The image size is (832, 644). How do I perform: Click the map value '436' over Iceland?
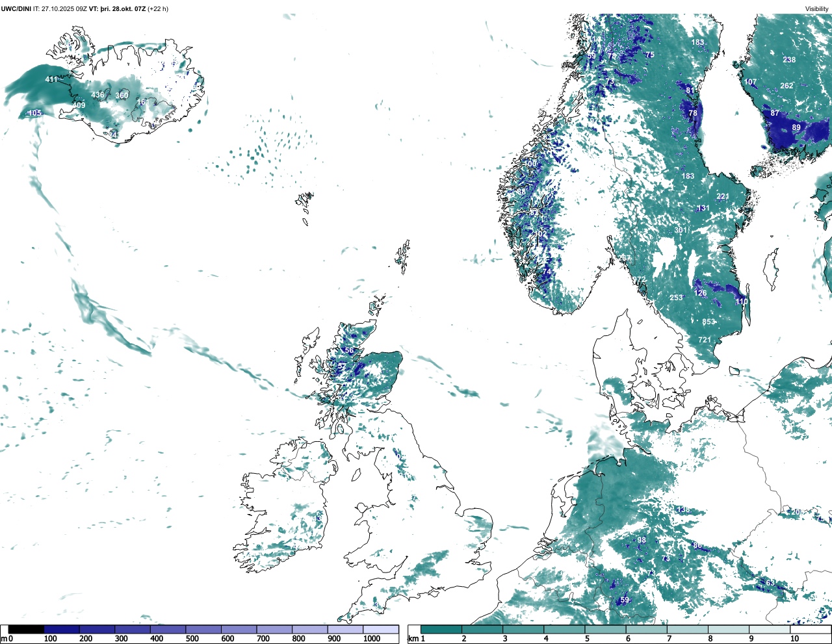97,95
